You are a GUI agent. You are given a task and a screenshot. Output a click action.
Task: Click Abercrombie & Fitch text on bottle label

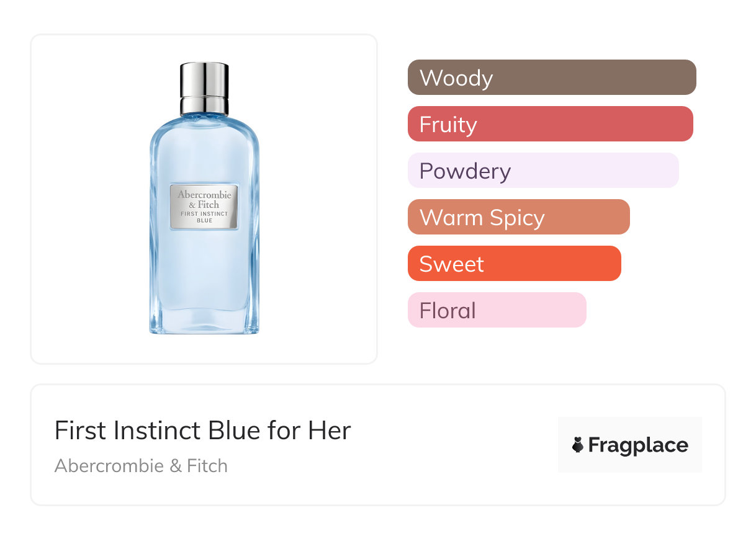204,199
